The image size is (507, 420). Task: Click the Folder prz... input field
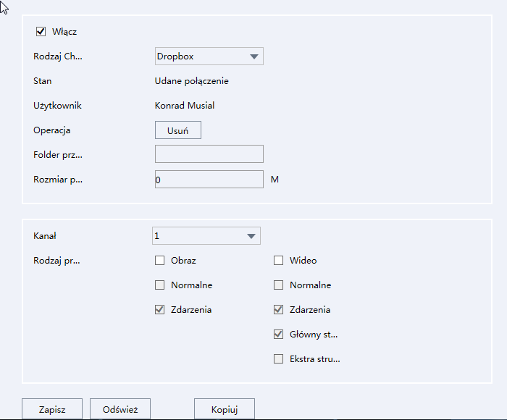pyautogui.click(x=209, y=154)
